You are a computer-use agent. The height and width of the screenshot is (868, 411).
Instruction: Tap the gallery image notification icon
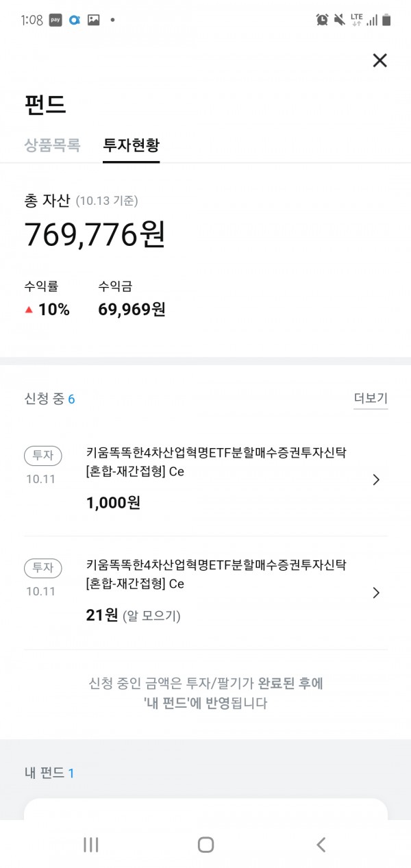[x=94, y=20]
